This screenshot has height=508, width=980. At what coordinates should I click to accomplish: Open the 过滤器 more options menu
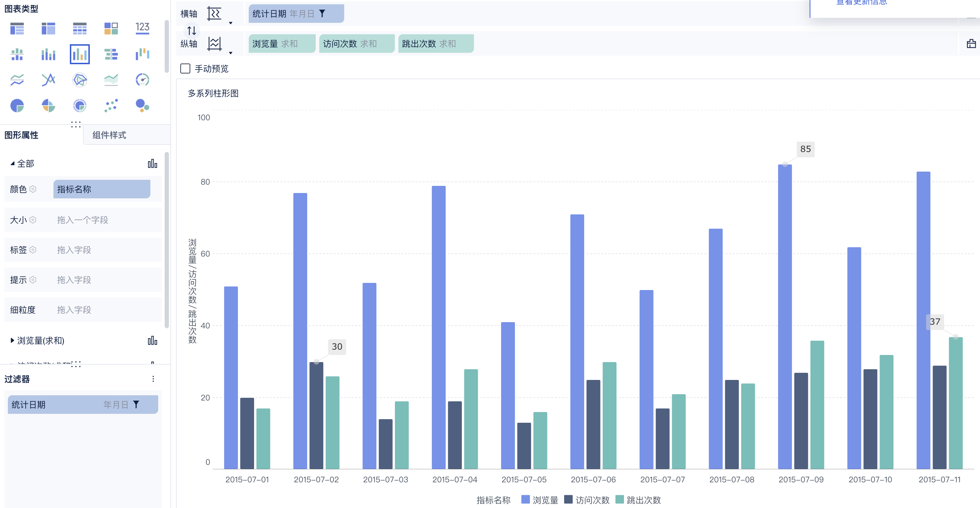pos(153,379)
